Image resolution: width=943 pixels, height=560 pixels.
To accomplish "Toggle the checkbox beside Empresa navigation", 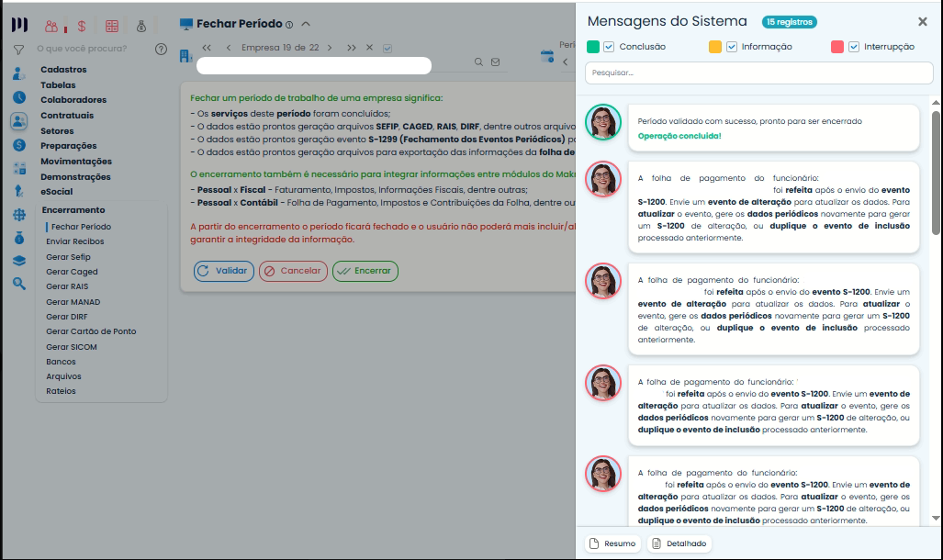I will click(x=387, y=48).
